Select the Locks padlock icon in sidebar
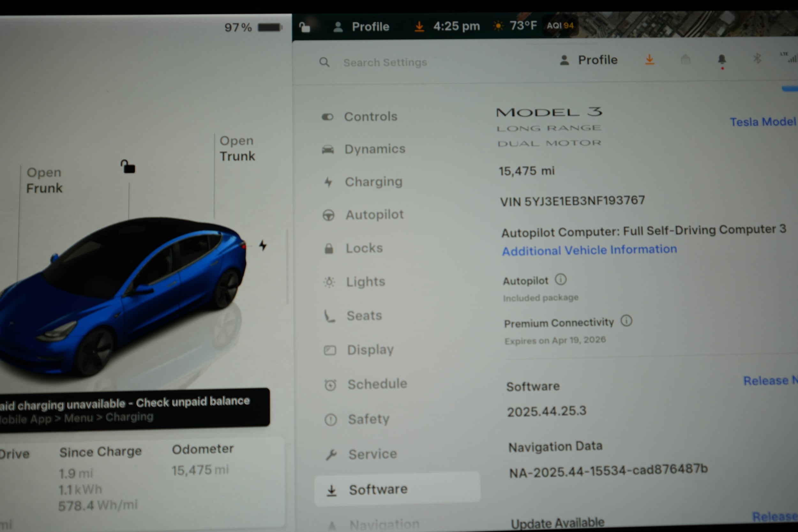Image resolution: width=798 pixels, height=532 pixels. (328, 248)
